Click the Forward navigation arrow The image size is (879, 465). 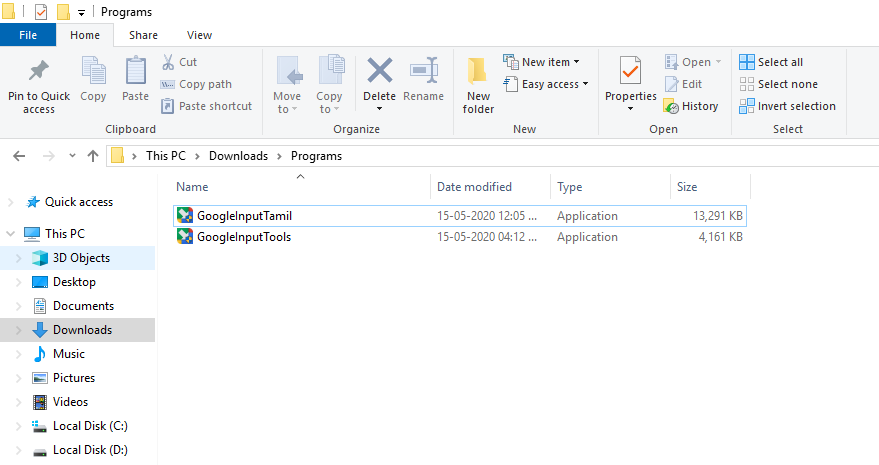(x=49, y=156)
